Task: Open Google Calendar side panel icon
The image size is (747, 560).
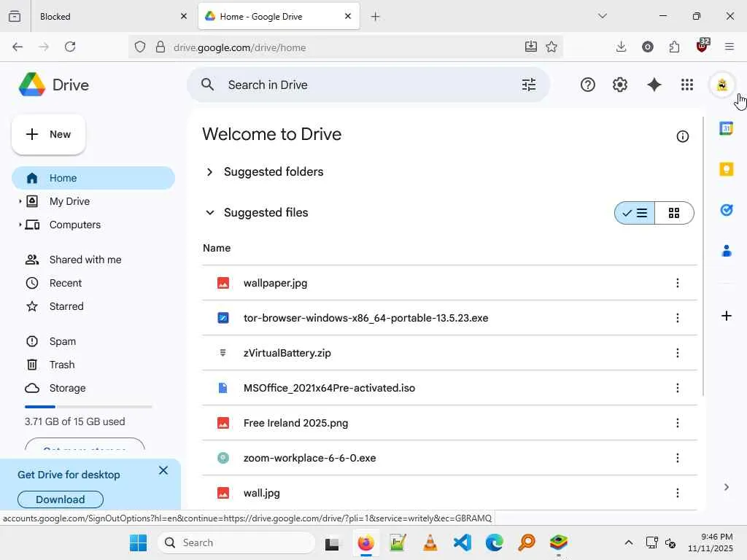Action: [x=726, y=128]
